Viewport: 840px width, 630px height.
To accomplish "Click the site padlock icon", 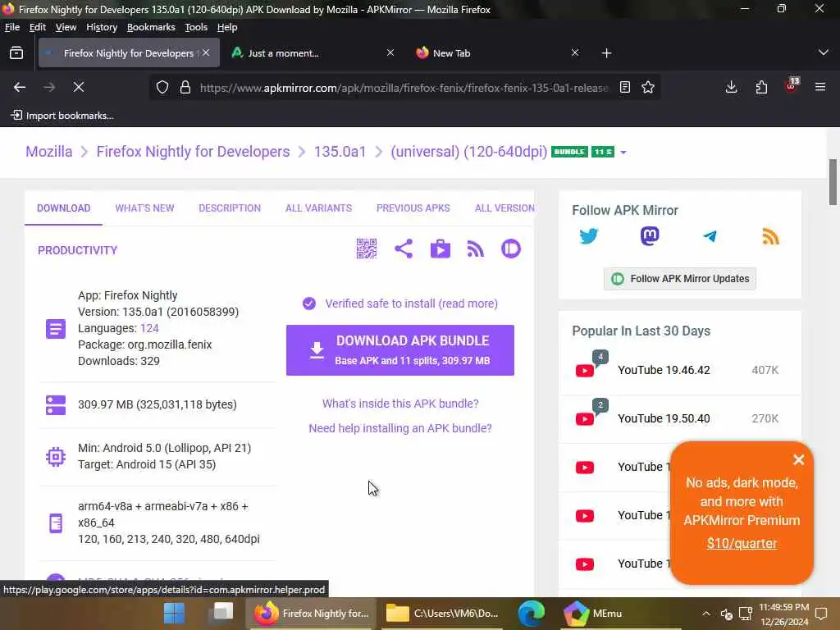I will [185, 87].
